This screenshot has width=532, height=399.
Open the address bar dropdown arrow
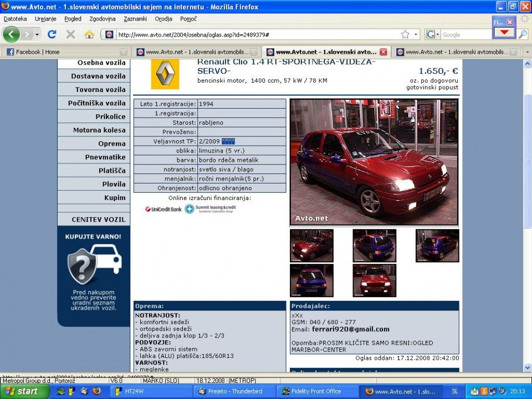[x=416, y=34]
